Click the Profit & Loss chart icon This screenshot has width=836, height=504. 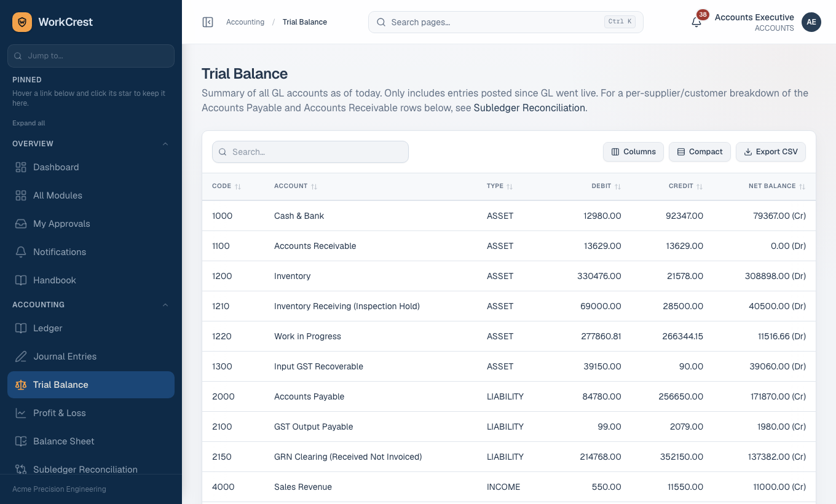(x=21, y=413)
